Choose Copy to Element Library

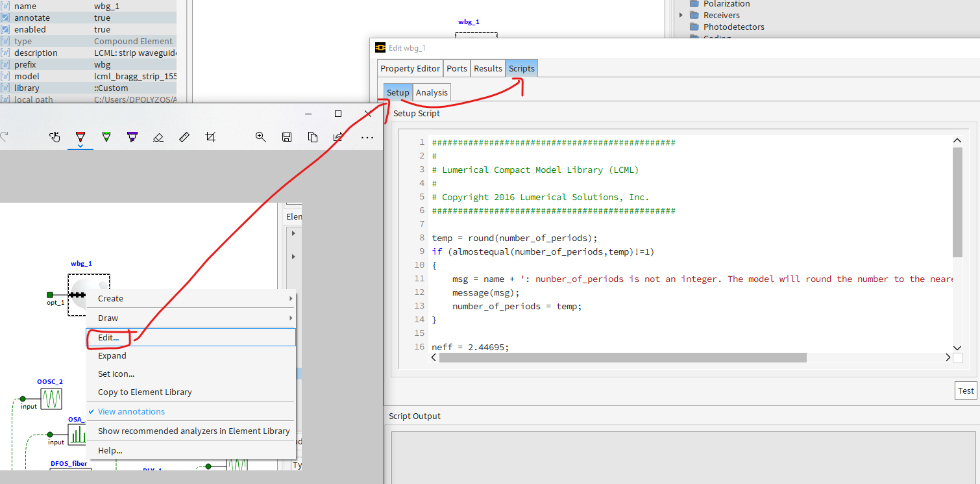[x=145, y=392]
